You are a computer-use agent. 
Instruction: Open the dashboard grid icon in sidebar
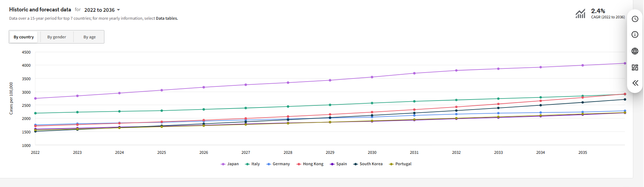tap(635, 67)
